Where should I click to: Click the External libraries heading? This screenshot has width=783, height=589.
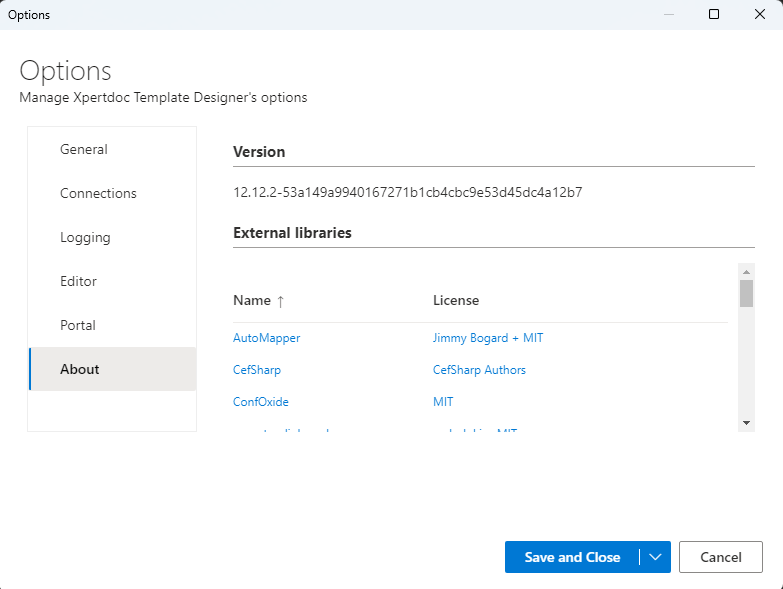292,233
